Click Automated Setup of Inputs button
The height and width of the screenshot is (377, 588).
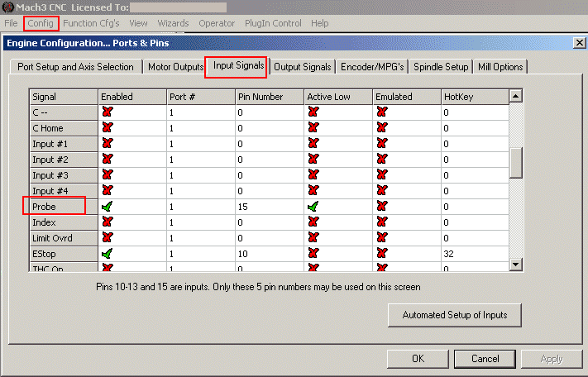[454, 315]
